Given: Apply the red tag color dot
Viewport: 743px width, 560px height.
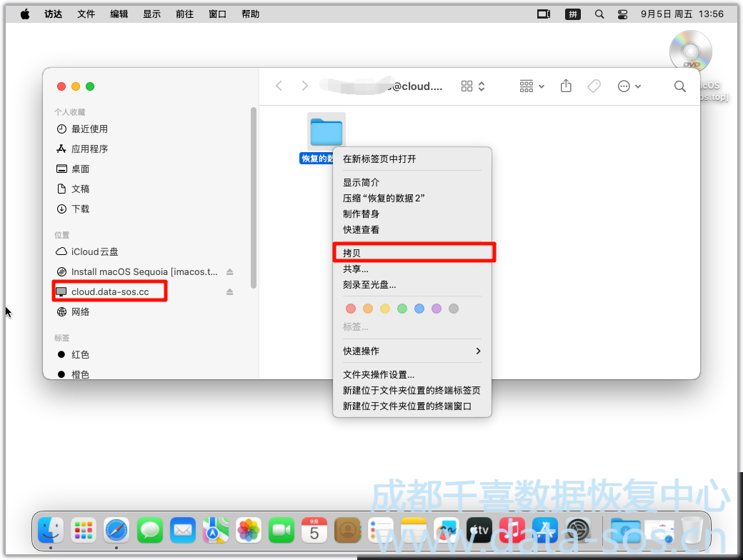Looking at the screenshot, I should click(350, 309).
